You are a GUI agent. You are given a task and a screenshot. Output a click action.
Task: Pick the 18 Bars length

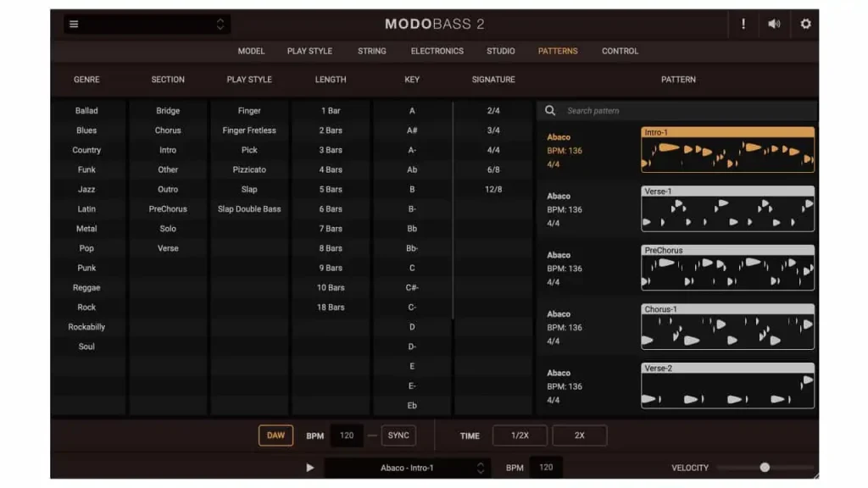(x=331, y=307)
